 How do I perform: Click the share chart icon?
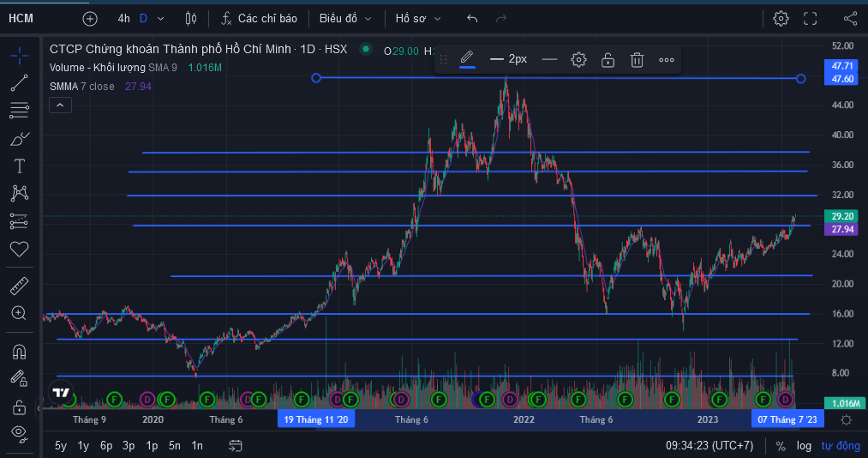pos(850,19)
